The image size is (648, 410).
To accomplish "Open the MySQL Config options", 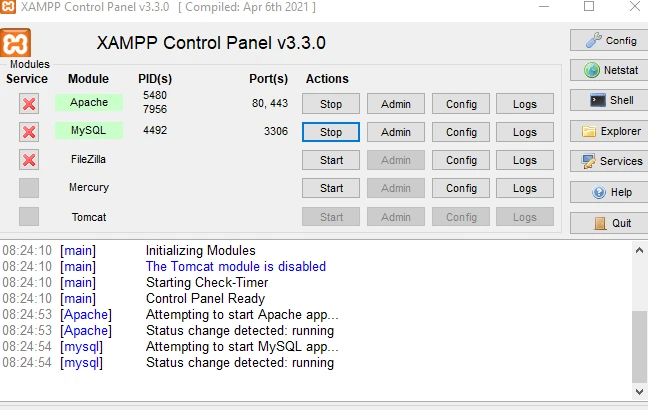I will coord(461,132).
